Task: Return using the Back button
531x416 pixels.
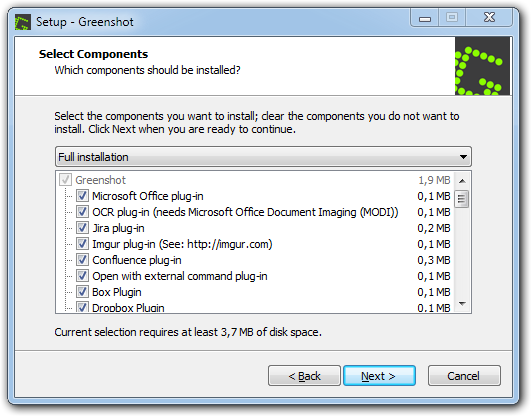Action: (x=304, y=376)
